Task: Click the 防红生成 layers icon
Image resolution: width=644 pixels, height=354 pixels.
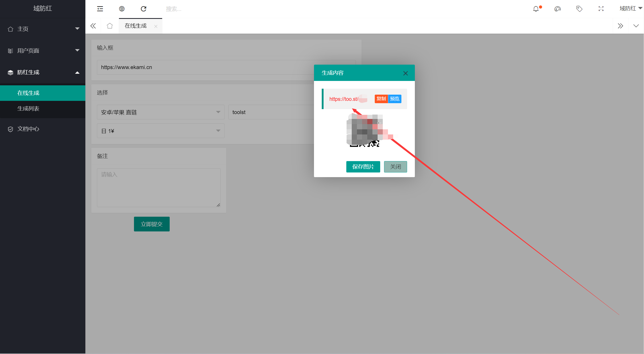Action: [x=10, y=72]
